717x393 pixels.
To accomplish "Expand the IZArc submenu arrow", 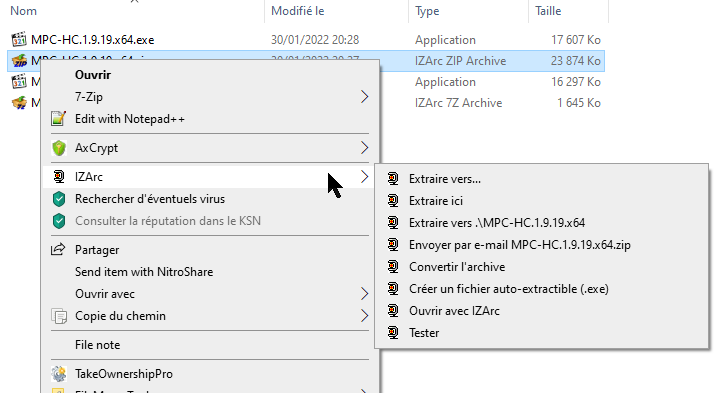I will click(x=364, y=177).
